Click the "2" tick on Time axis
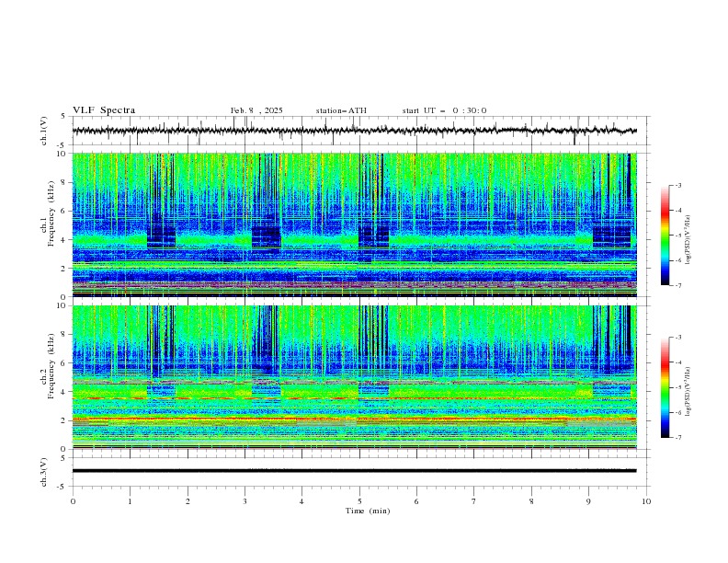The width and height of the screenshot is (728, 563). coord(188,501)
